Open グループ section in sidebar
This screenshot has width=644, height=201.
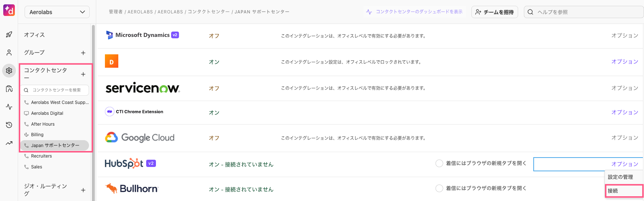click(x=34, y=53)
